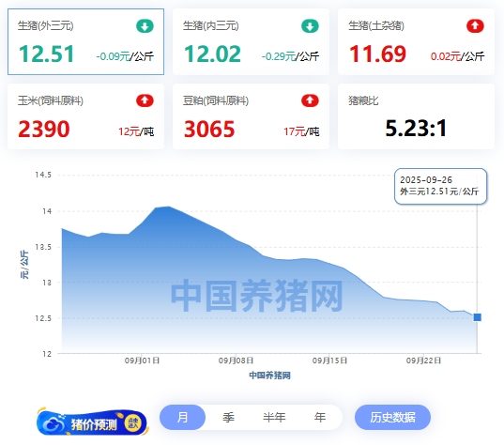Screen dimensions: 504x445
Task: Switch chart to 季 range
Action: click(x=228, y=418)
